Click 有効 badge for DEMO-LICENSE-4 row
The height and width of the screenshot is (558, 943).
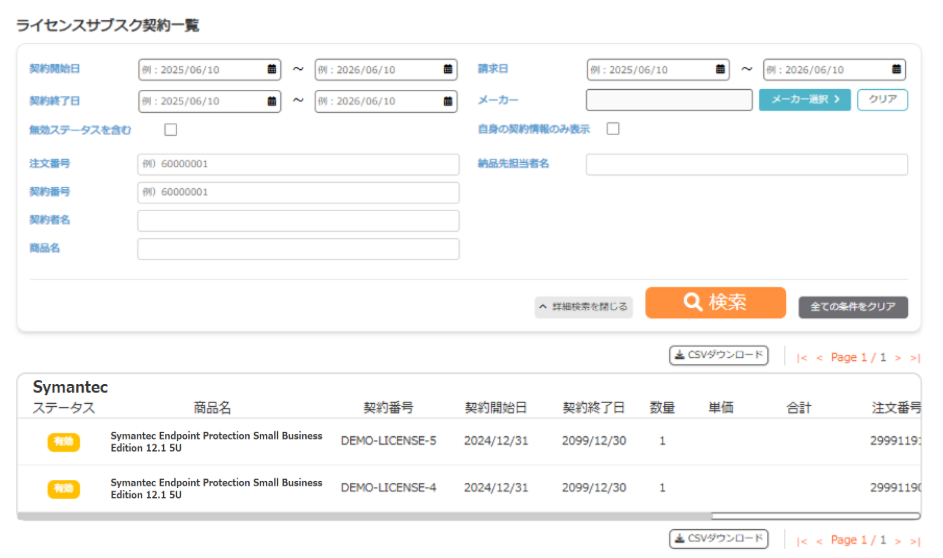pos(64,489)
